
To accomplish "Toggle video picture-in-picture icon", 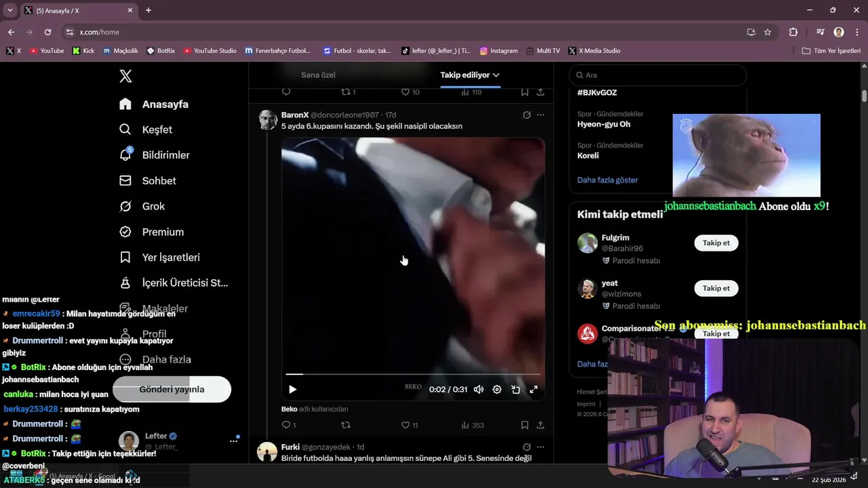I will tap(515, 389).
